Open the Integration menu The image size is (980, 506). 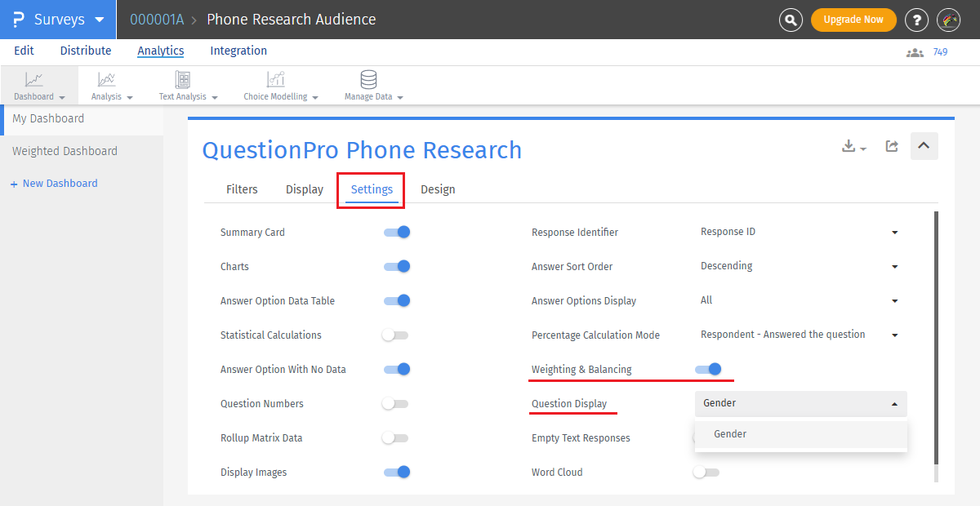pyautogui.click(x=238, y=51)
